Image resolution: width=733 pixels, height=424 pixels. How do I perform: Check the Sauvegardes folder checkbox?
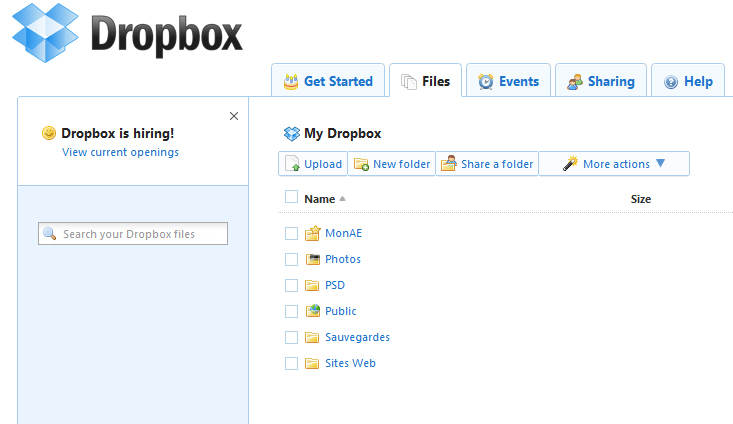pyautogui.click(x=291, y=337)
